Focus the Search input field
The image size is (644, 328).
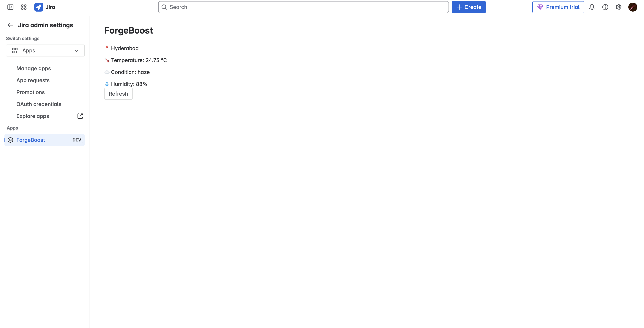(303, 7)
